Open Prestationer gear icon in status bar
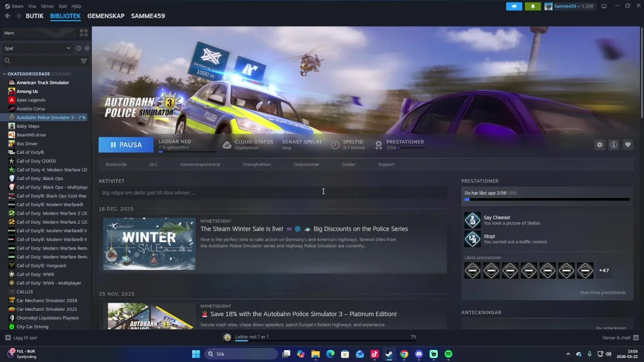 (x=378, y=145)
